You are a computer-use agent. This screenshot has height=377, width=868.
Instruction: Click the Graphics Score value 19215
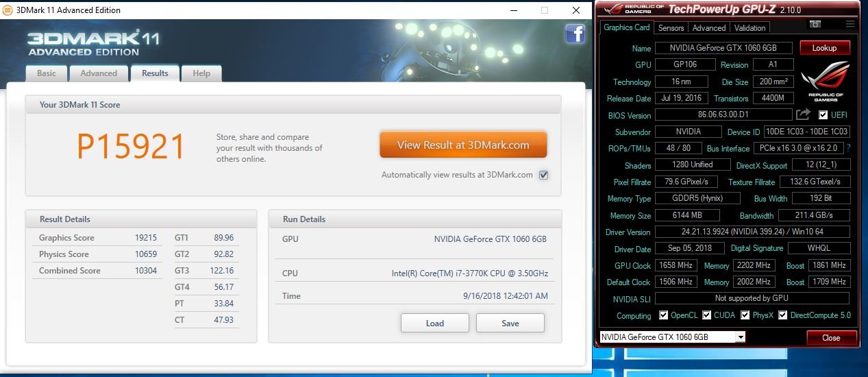click(x=146, y=238)
